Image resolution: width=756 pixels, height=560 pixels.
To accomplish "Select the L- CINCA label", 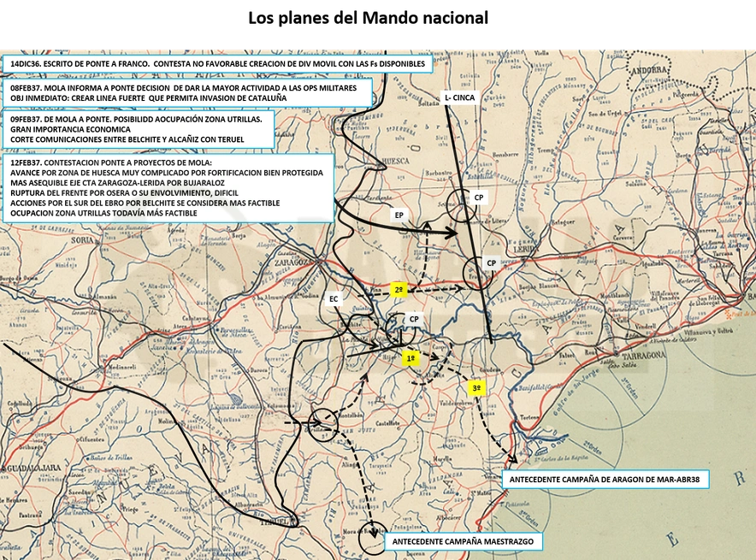I will click(459, 97).
